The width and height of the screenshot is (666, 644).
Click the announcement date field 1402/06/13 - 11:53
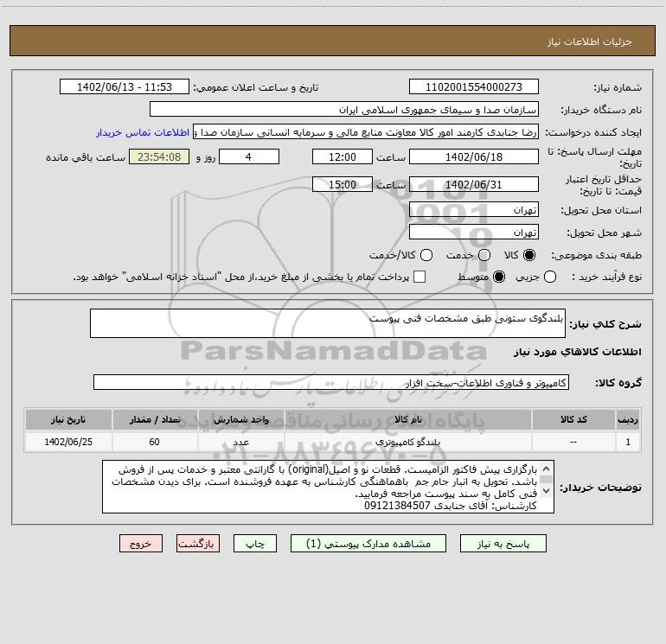(x=125, y=86)
